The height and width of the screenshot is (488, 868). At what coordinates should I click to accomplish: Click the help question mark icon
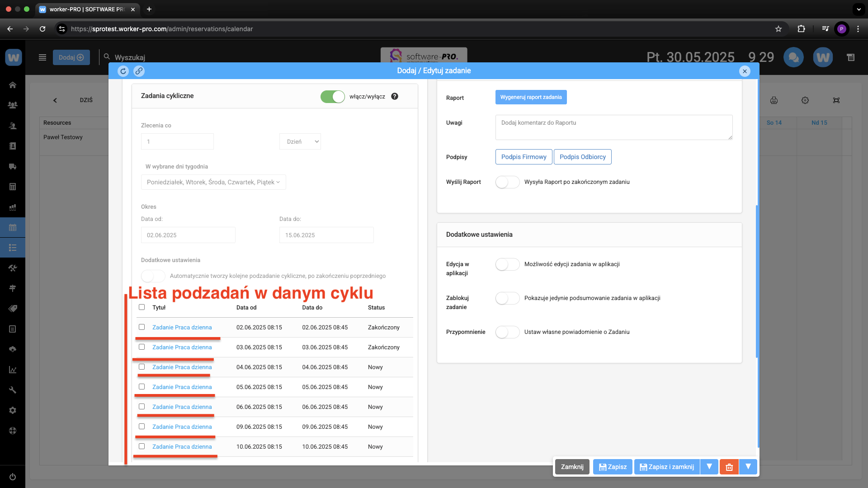coord(395,96)
